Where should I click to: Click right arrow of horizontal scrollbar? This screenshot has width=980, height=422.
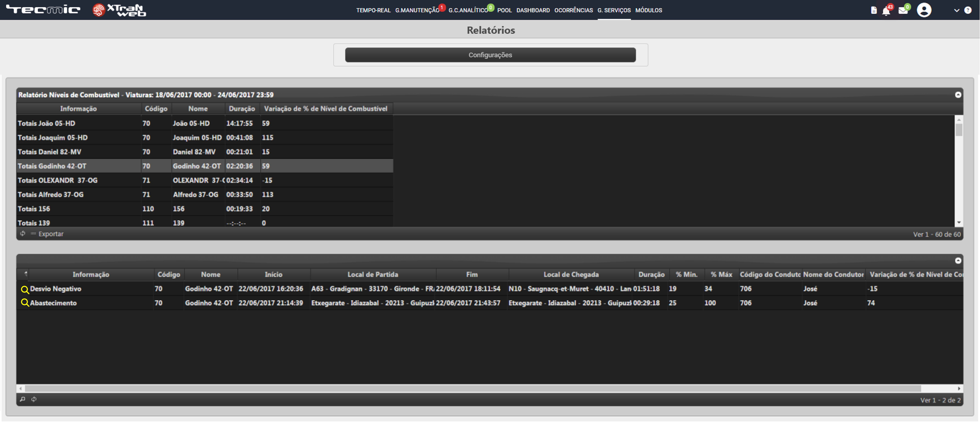point(959,389)
